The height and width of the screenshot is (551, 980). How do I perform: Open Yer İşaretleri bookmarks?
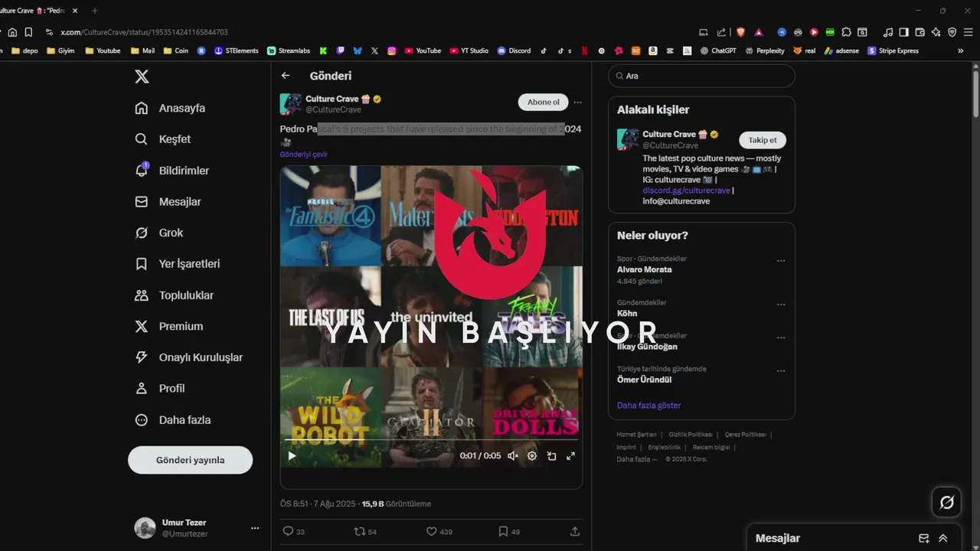[x=177, y=264]
